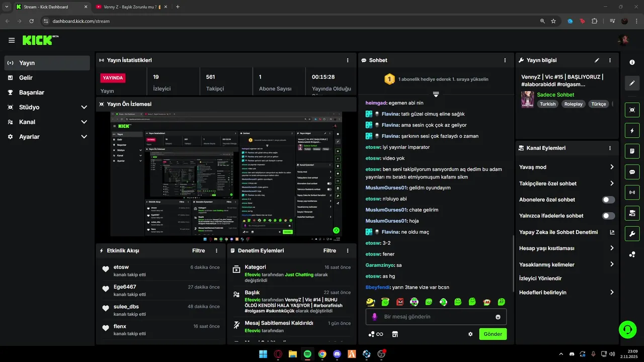This screenshot has width=644, height=362.
Task: Open Yapay Zeka ile Sohbet Denetimi link
Action: pyautogui.click(x=567, y=232)
